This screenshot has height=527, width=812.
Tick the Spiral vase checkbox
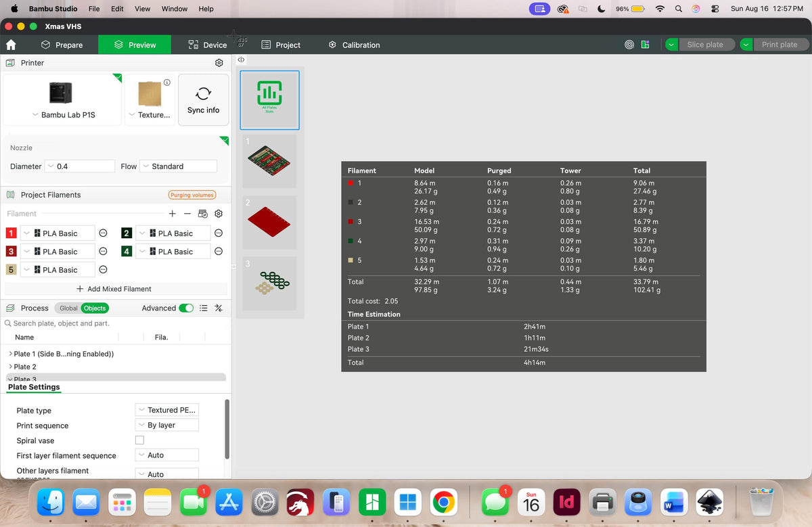click(x=139, y=440)
